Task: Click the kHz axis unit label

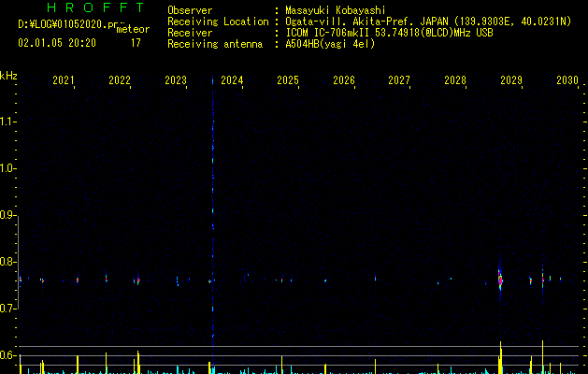Action: pyautogui.click(x=8, y=76)
